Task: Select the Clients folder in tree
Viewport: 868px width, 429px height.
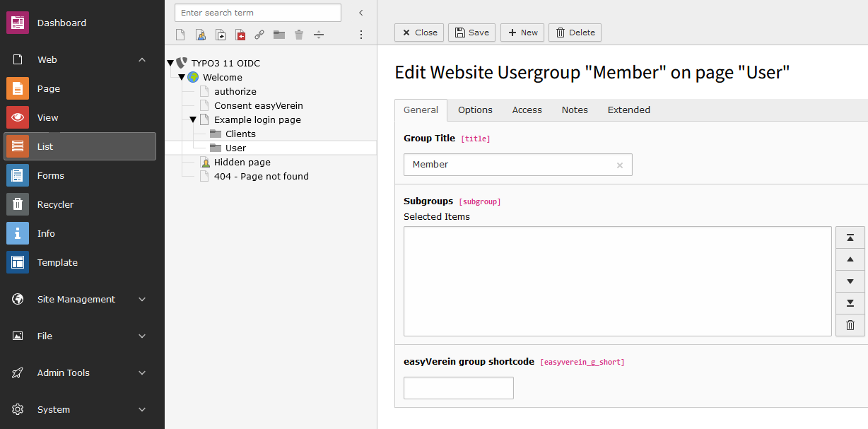Action: coord(240,134)
